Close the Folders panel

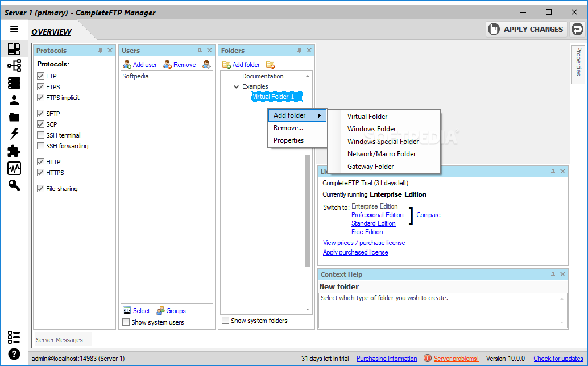(309, 51)
